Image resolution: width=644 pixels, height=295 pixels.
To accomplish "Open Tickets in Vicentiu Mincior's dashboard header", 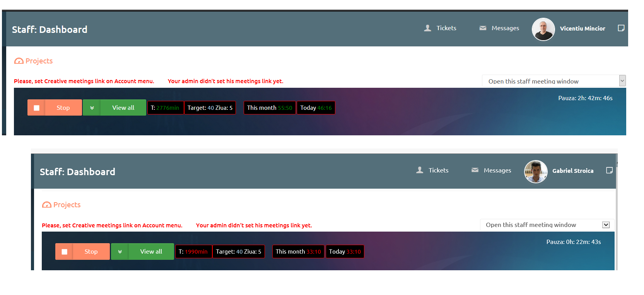I will (x=440, y=28).
